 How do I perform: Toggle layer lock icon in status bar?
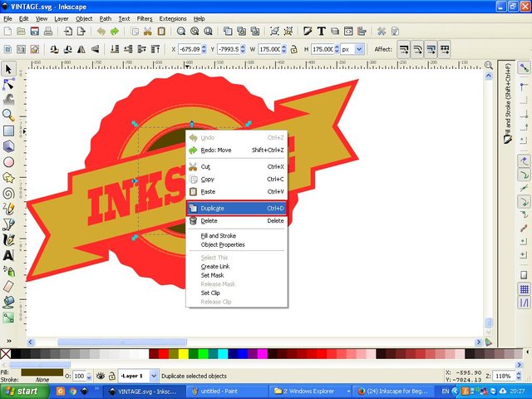111,376
